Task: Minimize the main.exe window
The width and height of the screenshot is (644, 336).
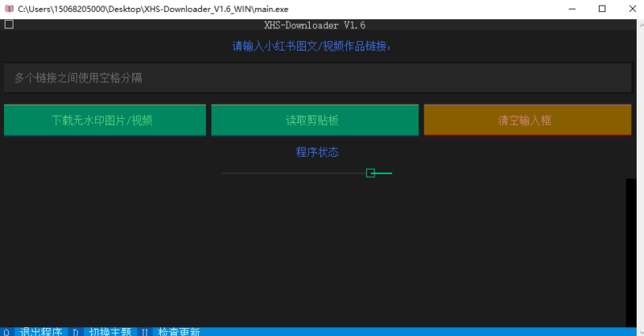Action: click(x=572, y=9)
